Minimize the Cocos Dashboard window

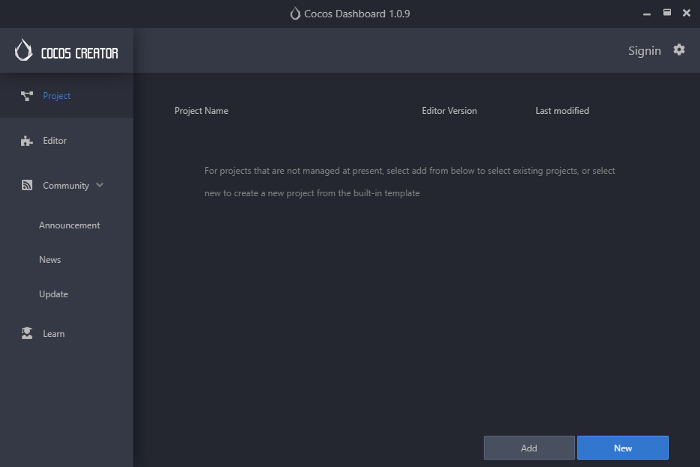click(646, 13)
